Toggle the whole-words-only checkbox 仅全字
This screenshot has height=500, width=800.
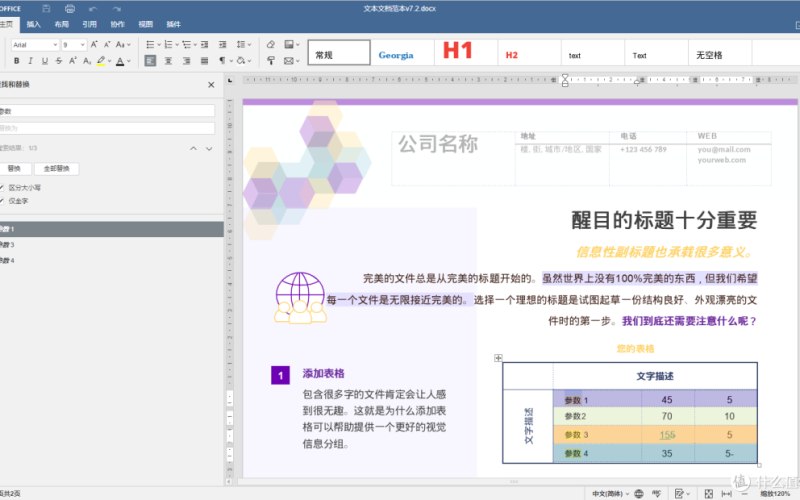[x=2, y=201]
